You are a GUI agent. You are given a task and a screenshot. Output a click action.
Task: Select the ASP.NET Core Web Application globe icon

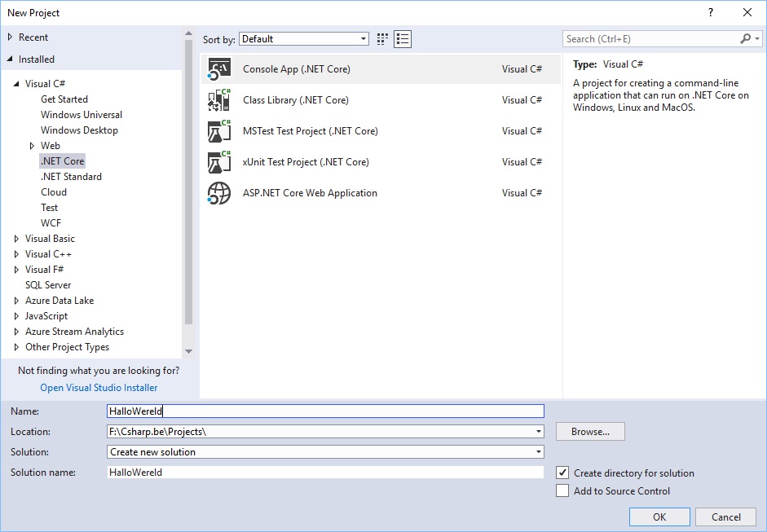click(218, 193)
